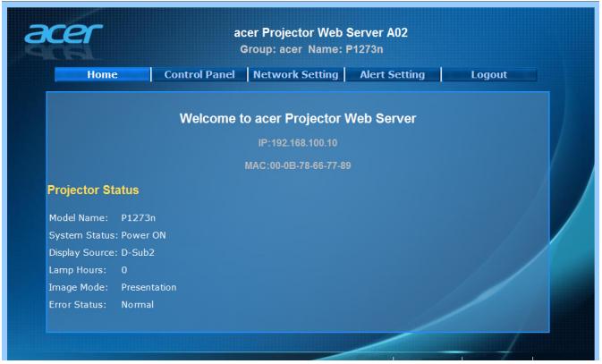Click the 'Image Mode:' label
The height and width of the screenshot is (364, 602).
pyautogui.click(x=79, y=287)
